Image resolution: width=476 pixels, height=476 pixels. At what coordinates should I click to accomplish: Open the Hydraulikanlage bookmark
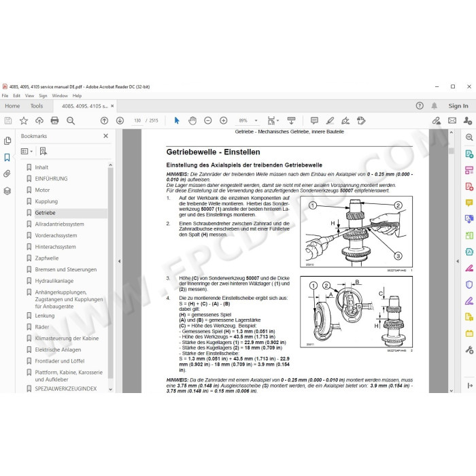pos(54,281)
